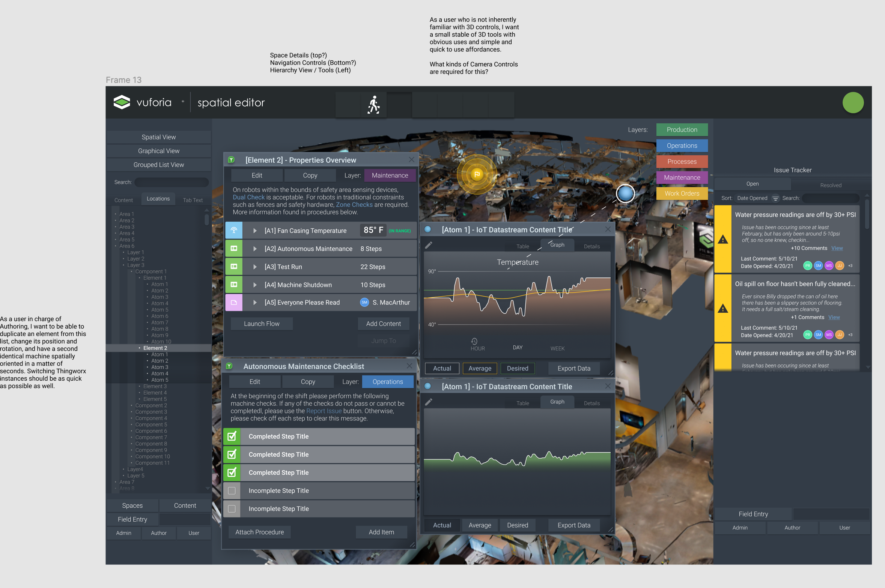885x588 pixels.
Task: Uncheck the first Completed Step Title checkbox
Action: coord(232,436)
